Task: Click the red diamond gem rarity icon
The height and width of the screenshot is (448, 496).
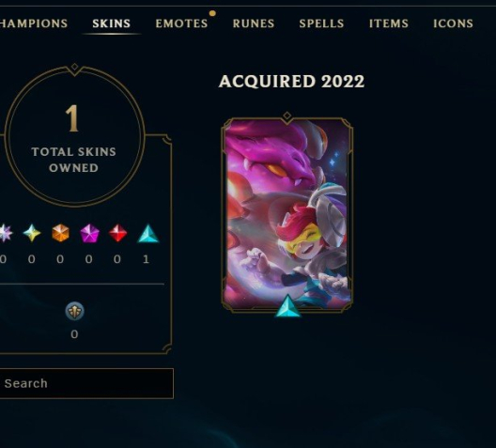Action: [118, 233]
